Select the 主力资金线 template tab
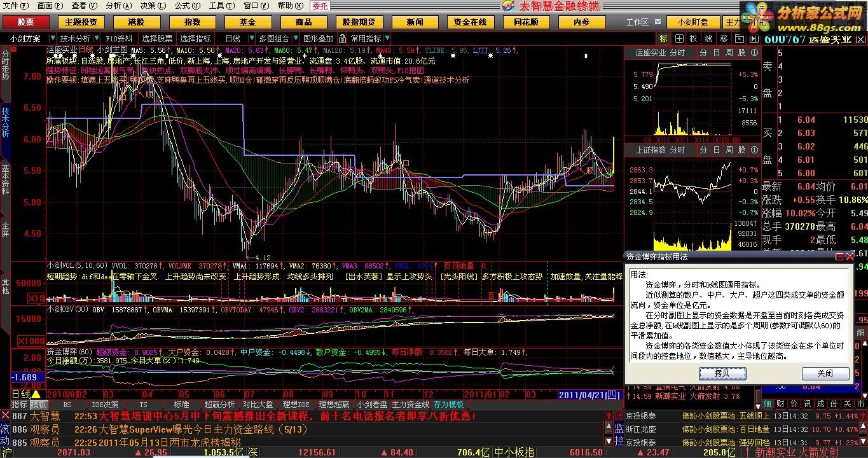This screenshot has width=868, height=458. pos(410,404)
